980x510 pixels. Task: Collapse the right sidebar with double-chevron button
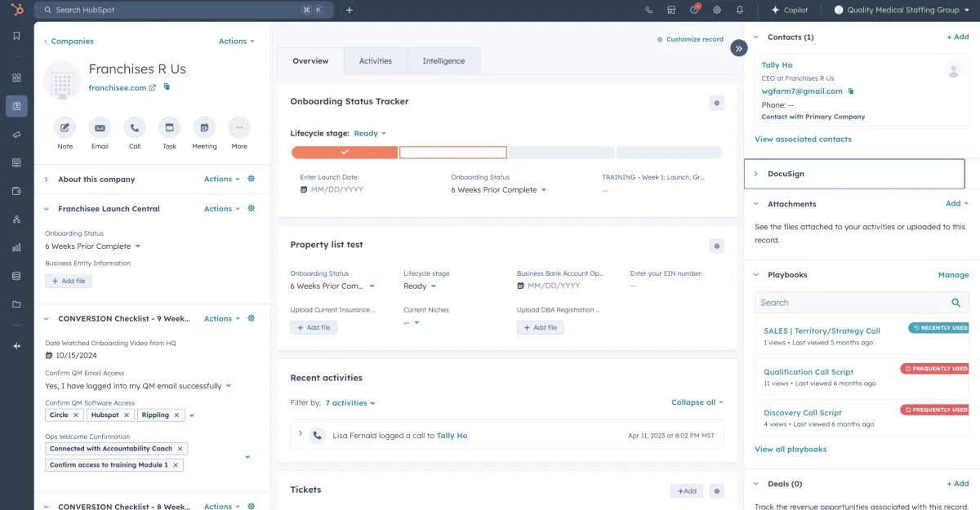click(739, 48)
